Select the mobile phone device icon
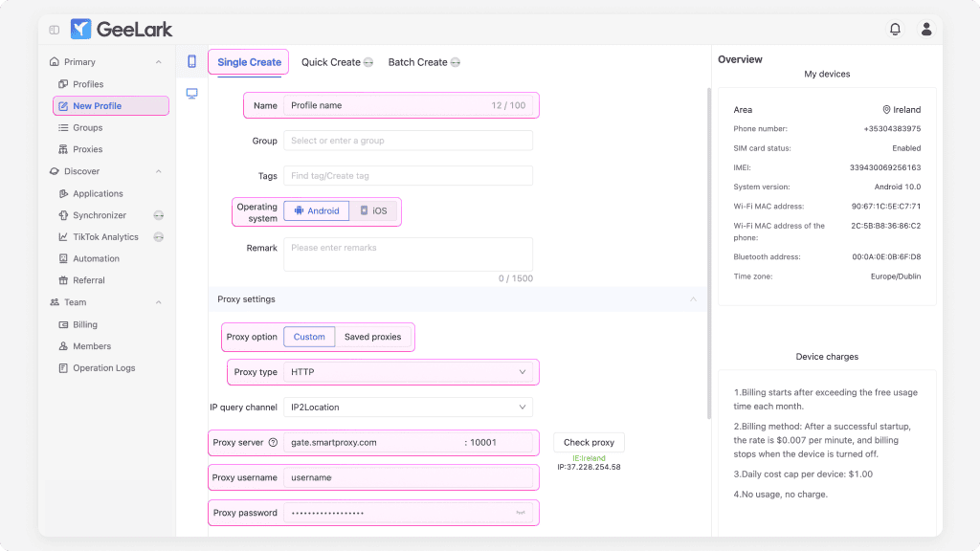The width and height of the screenshot is (980, 551). pyautogui.click(x=191, y=61)
